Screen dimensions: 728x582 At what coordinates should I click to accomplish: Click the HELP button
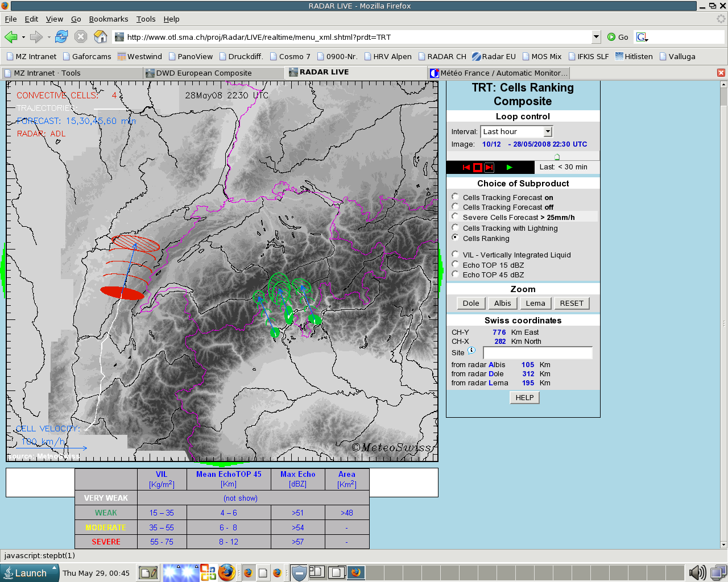pos(524,398)
